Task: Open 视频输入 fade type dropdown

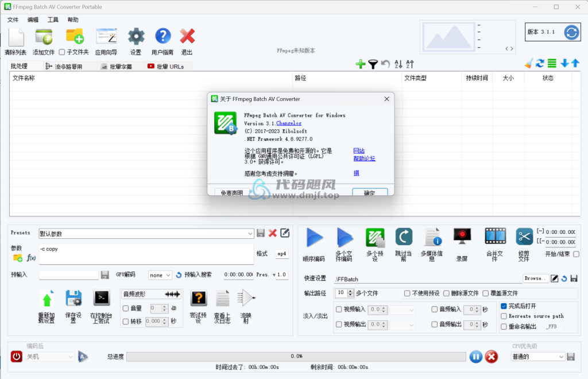Action: coord(403,310)
